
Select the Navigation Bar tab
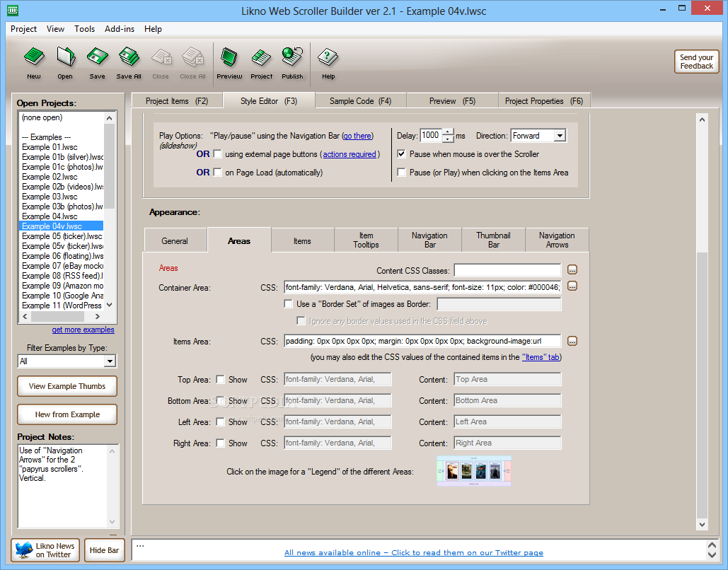click(429, 240)
